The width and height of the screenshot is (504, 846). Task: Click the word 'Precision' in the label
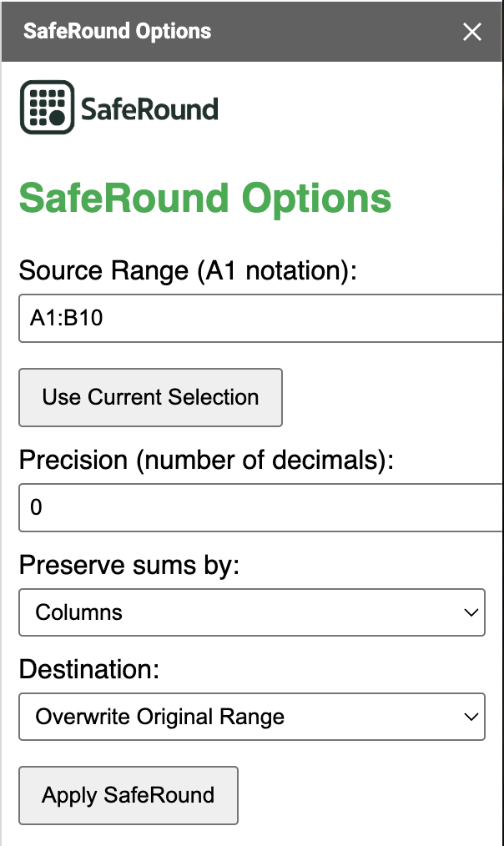click(x=73, y=461)
